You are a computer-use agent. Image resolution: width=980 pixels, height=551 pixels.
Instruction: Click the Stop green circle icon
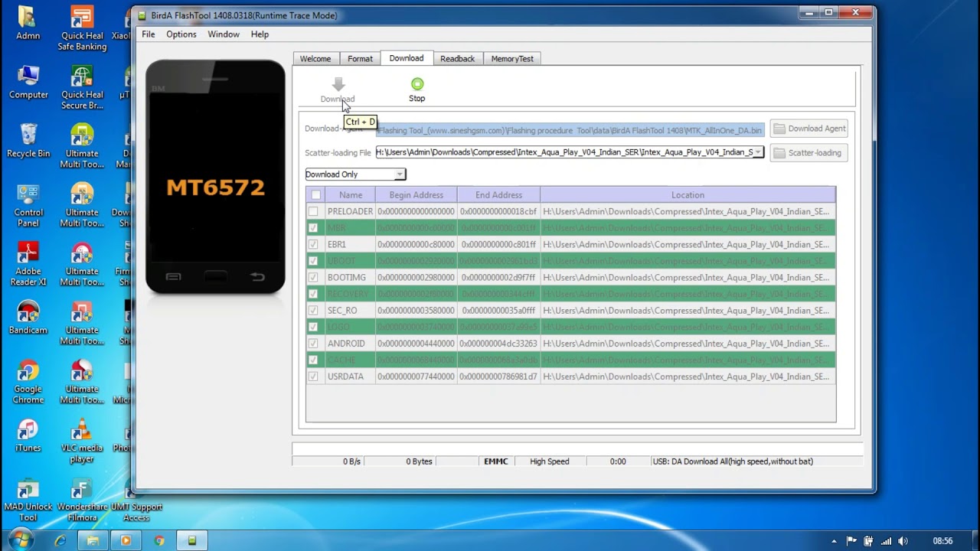417,84
